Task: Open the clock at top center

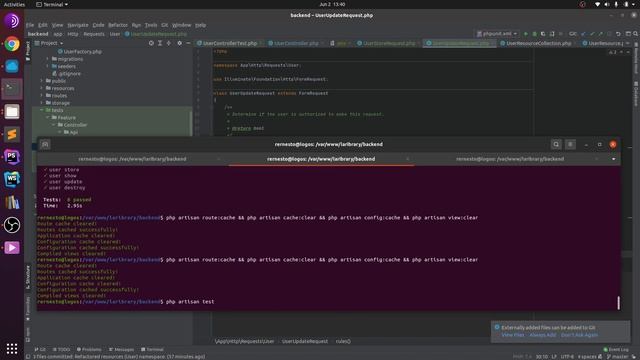Action: pos(332,4)
